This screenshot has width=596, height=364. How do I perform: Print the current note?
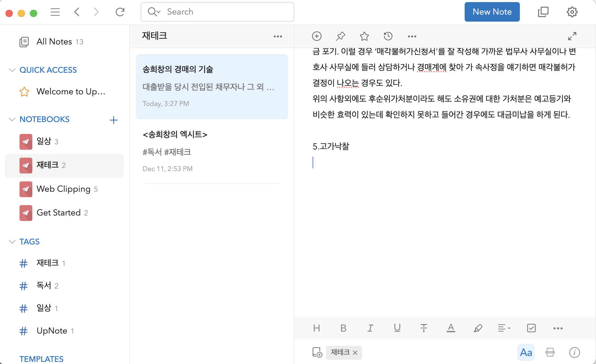550,352
